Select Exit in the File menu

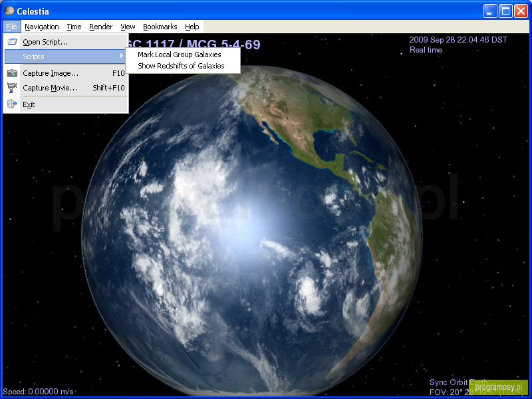pyautogui.click(x=66, y=104)
